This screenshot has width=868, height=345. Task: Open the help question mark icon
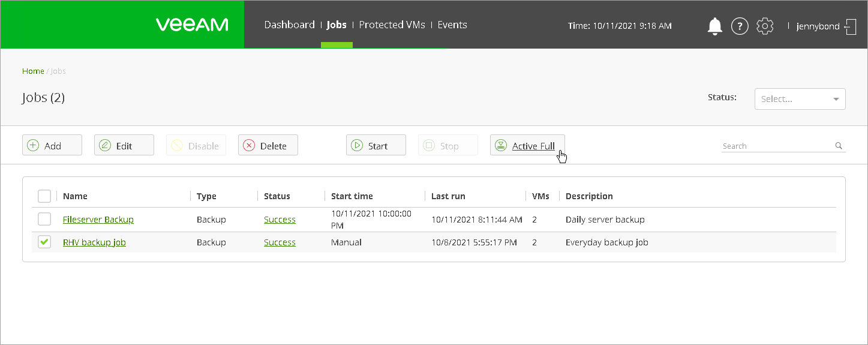[x=740, y=26]
